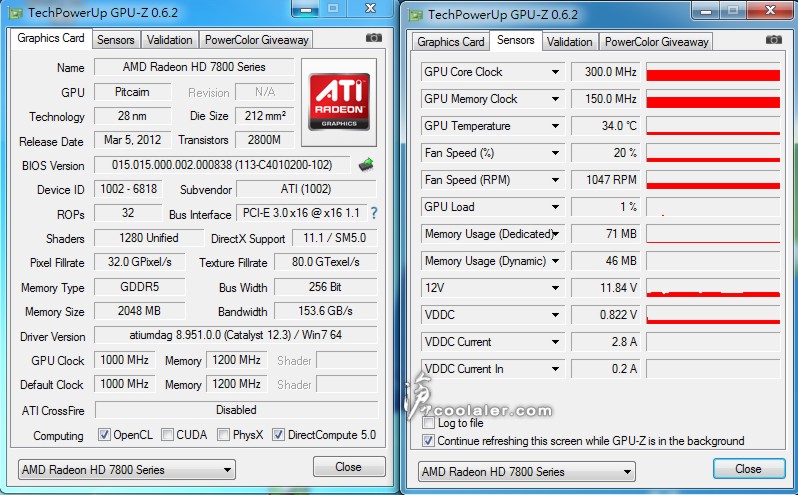This screenshot has height=495, width=798.
Task: Click the Bandwidth value 153.6 GB/s
Action: (325, 311)
